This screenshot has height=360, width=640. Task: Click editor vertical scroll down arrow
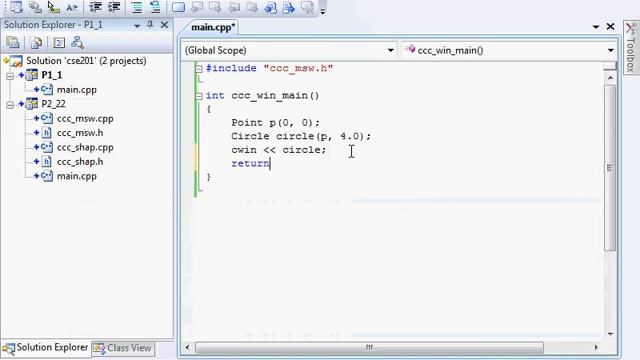(610, 333)
